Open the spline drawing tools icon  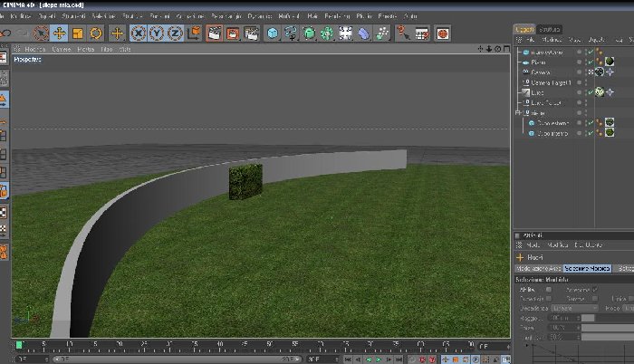tap(291, 34)
